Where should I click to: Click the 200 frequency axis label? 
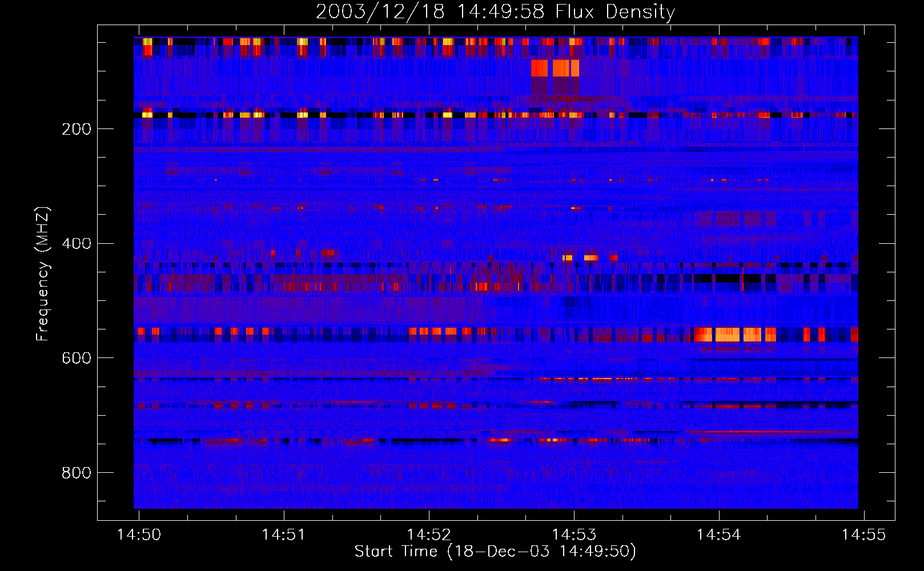(x=77, y=129)
